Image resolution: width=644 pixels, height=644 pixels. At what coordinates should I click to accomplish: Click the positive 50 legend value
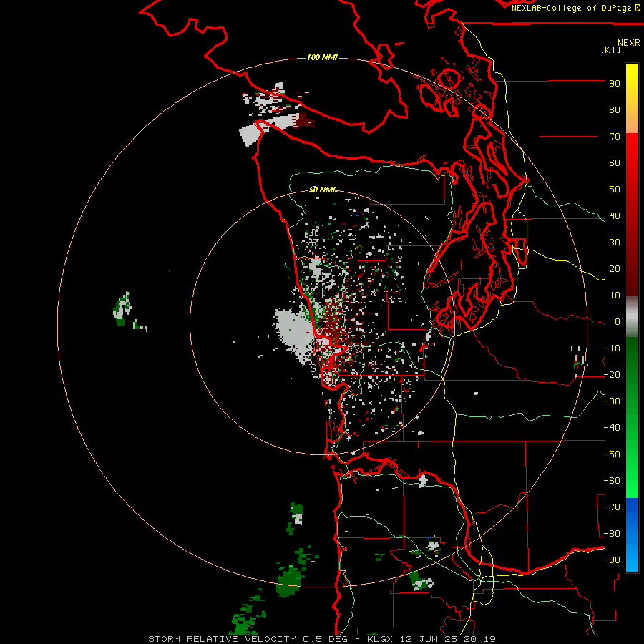(x=615, y=190)
